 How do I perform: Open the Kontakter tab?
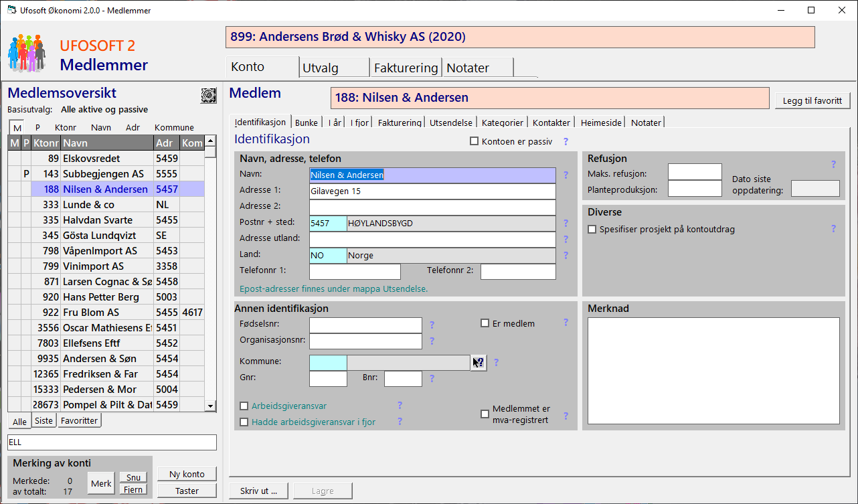[551, 122]
